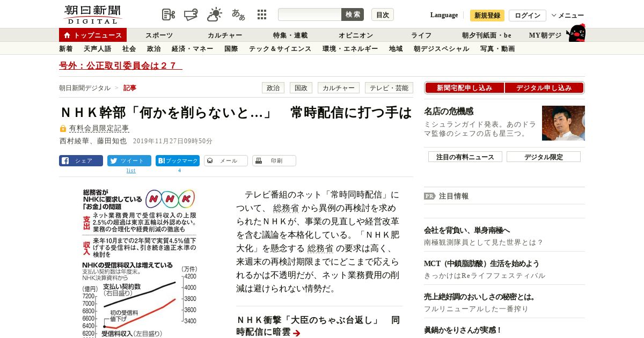The width and height of the screenshot is (644, 338).
Task: Open MCT（中鎖脂肪酸）生活を始めよう link
Action: (481, 263)
